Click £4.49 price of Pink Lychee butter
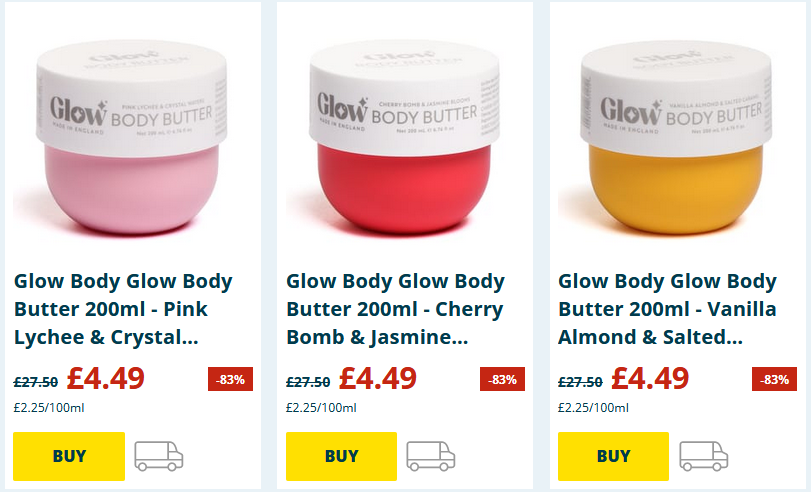This screenshot has width=811, height=492. (x=106, y=378)
